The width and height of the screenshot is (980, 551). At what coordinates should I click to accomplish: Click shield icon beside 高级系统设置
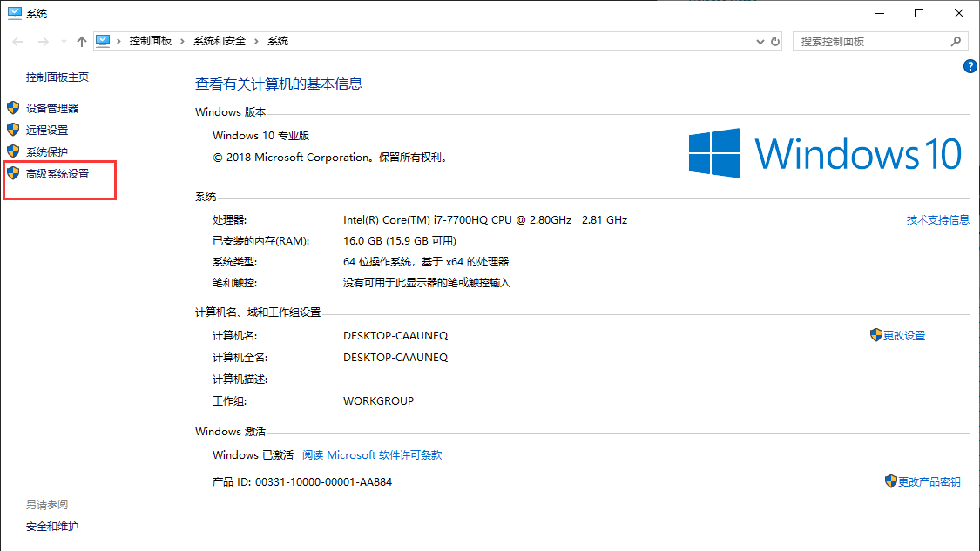coord(13,173)
